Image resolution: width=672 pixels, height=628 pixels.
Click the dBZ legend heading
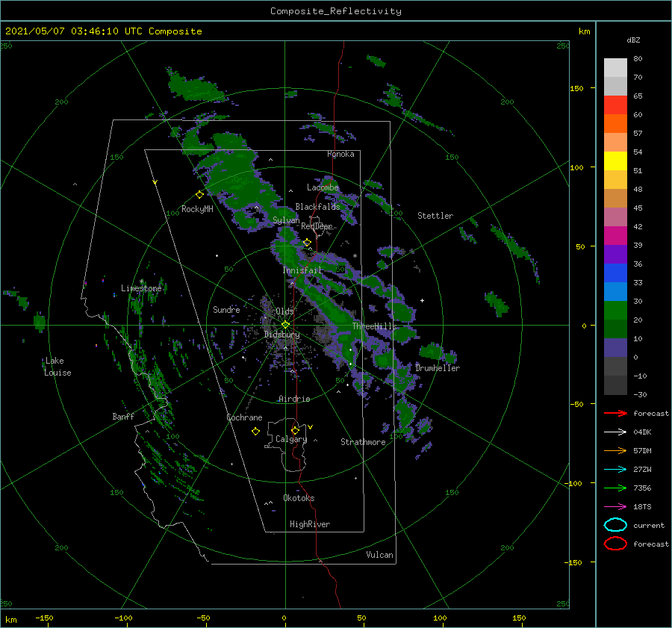coord(633,40)
